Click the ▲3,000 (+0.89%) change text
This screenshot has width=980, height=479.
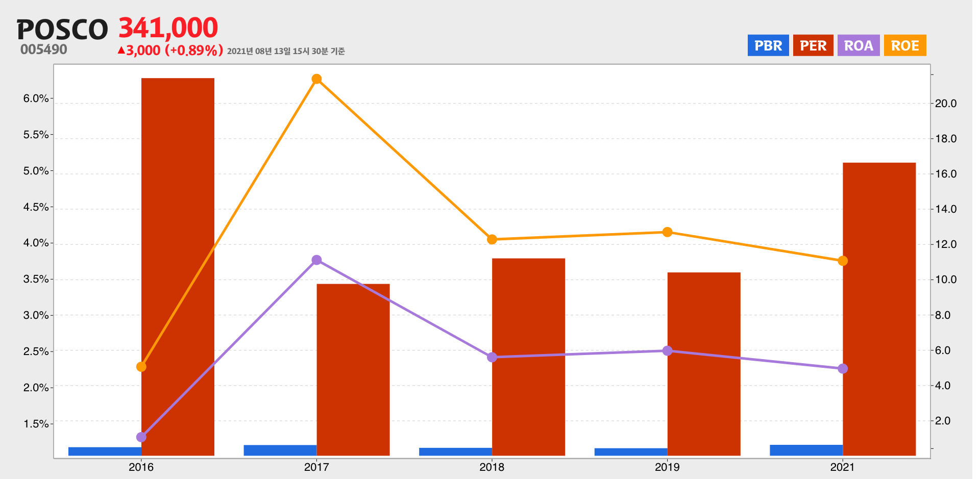tap(170, 51)
